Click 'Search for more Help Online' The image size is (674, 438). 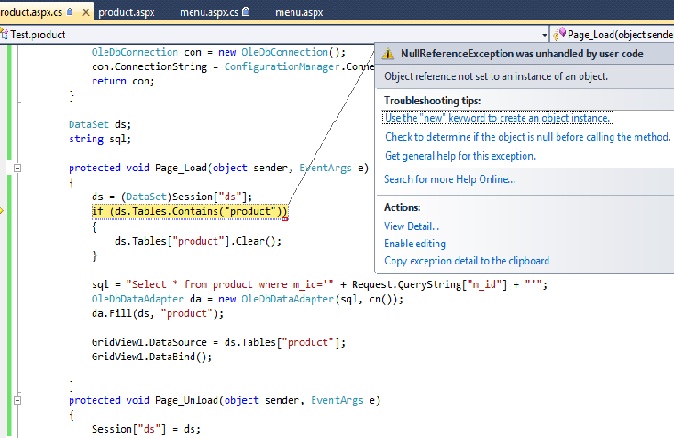[450, 179]
